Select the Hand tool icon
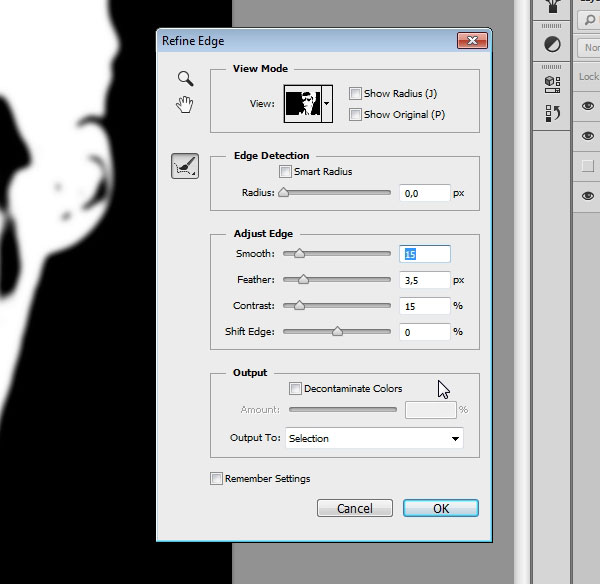Screen dimensions: 600x584 [x=184, y=104]
